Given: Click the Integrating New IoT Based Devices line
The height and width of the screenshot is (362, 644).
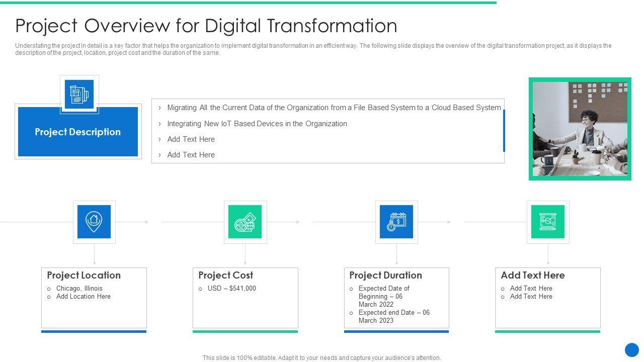Looking at the screenshot, I should 257,124.
